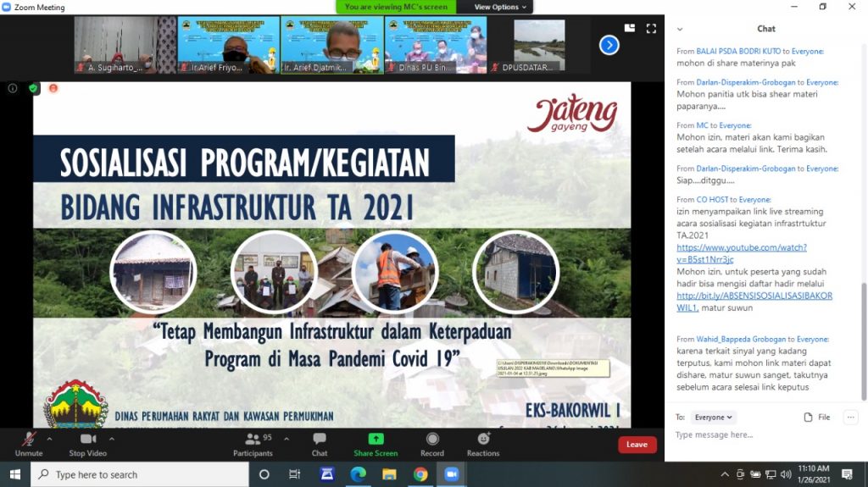Unmute the microphone
Viewport: 868px width, 487px height.
(28, 440)
